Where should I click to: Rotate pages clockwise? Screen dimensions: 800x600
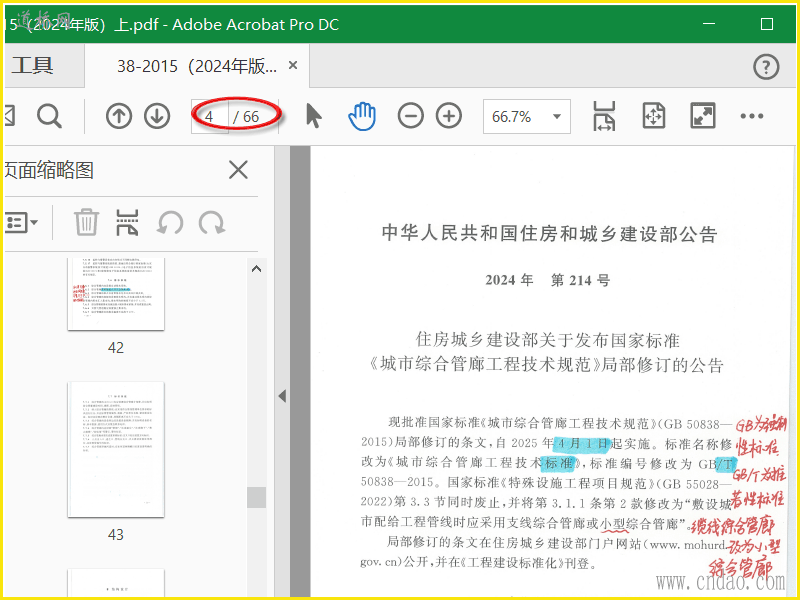click(x=212, y=223)
